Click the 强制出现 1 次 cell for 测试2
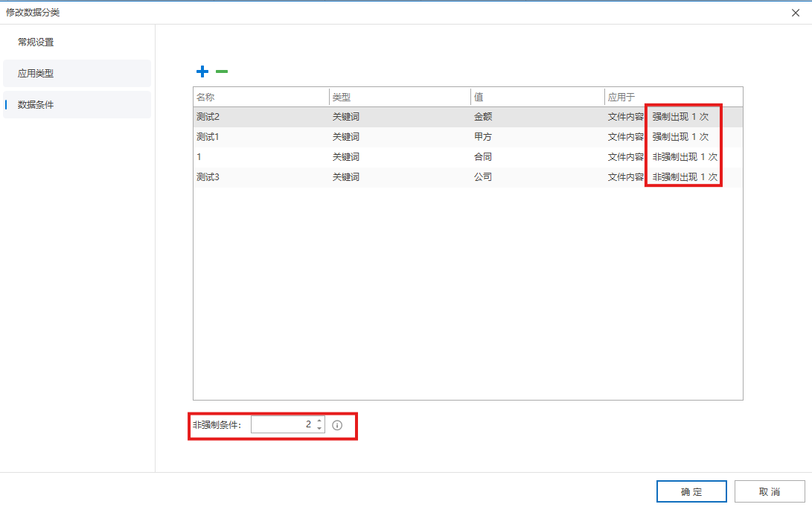 (682, 116)
